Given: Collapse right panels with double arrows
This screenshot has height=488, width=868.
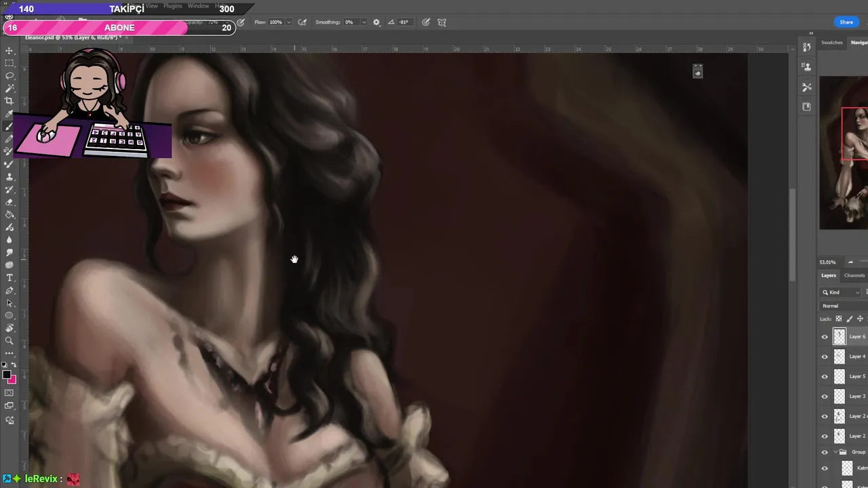Looking at the screenshot, I should pos(811,33).
